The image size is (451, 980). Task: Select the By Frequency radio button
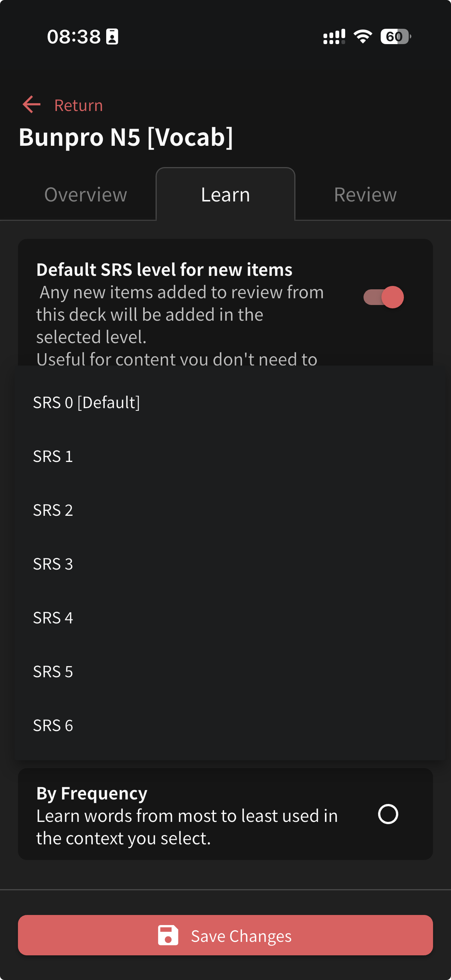pyautogui.click(x=388, y=814)
